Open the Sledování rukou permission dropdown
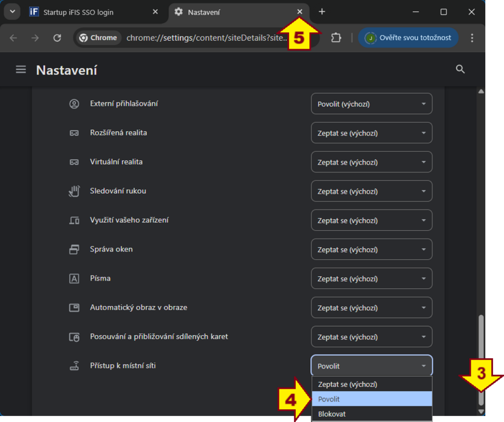 click(x=371, y=191)
